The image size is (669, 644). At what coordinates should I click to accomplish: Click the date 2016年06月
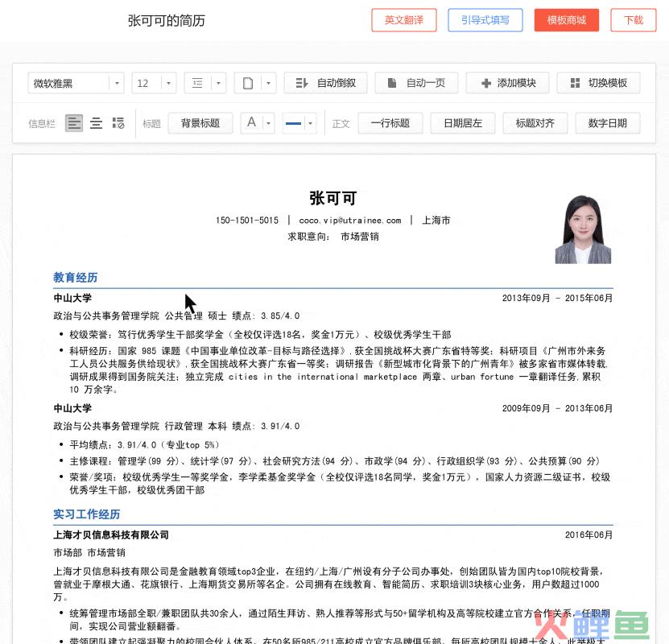pyautogui.click(x=588, y=535)
